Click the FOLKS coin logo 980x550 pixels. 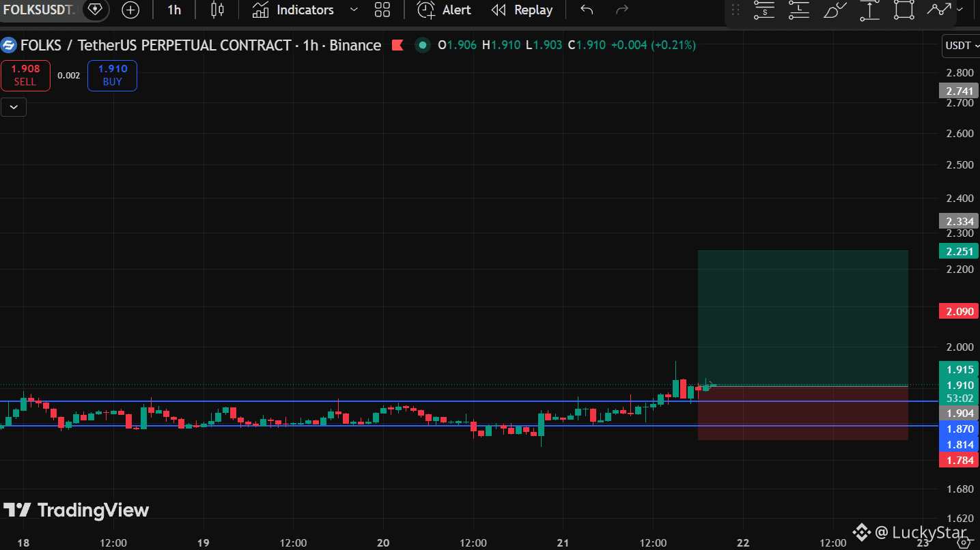click(9, 46)
